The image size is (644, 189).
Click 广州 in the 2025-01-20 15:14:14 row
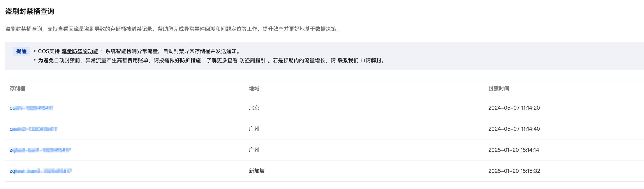click(x=254, y=150)
